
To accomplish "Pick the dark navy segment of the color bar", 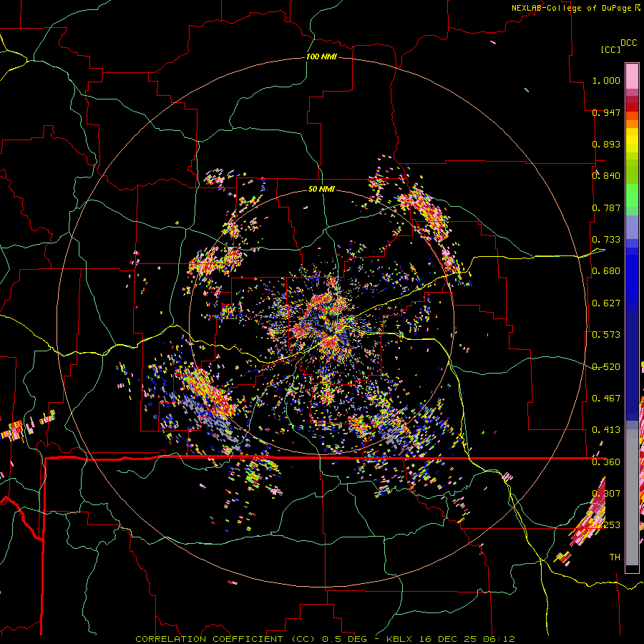I will tap(632, 361).
